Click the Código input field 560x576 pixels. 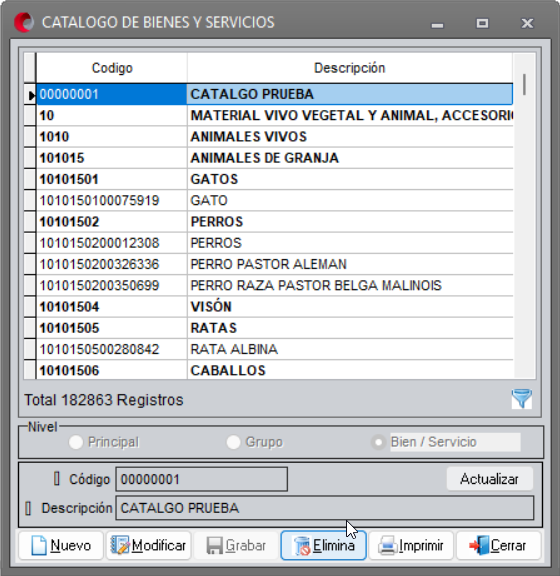[x=202, y=479]
